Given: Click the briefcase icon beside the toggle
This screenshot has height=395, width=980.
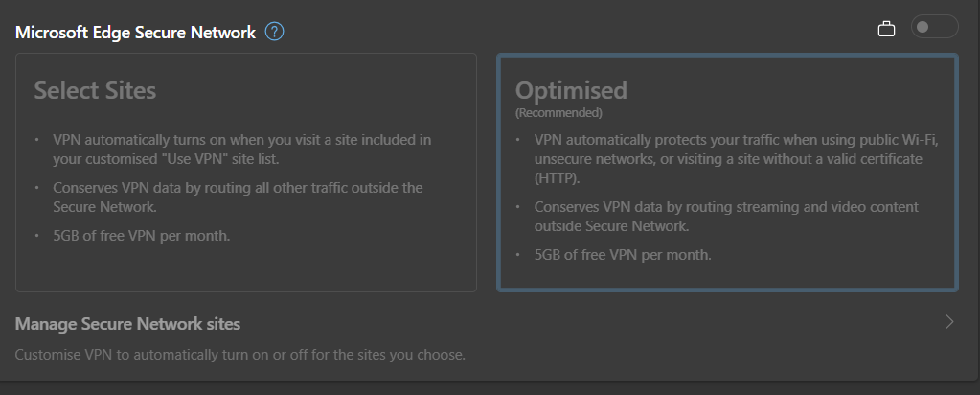Looking at the screenshot, I should [x=886, y=30].
